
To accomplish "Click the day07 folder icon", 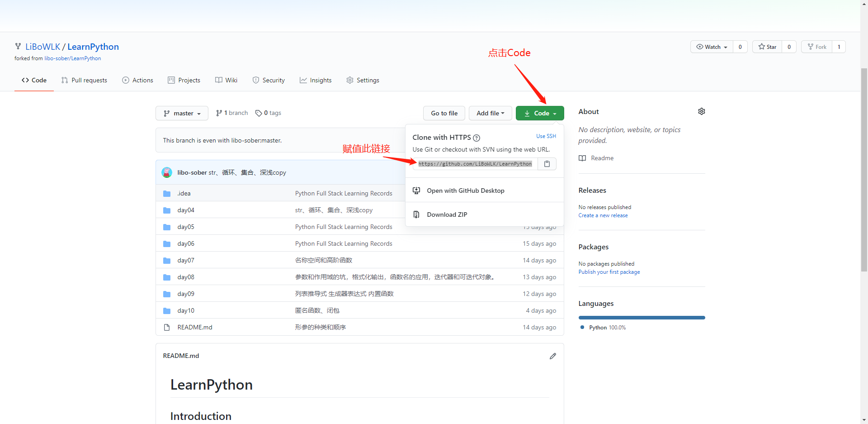I will coord(167,261).
